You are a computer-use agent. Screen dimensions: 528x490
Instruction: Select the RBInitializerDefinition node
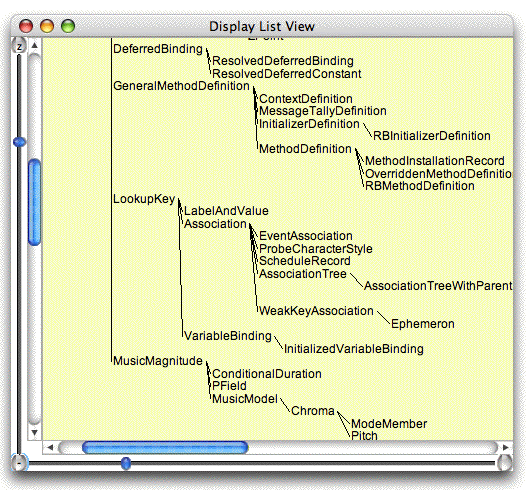pyautogui.click(x=432, y=136)
